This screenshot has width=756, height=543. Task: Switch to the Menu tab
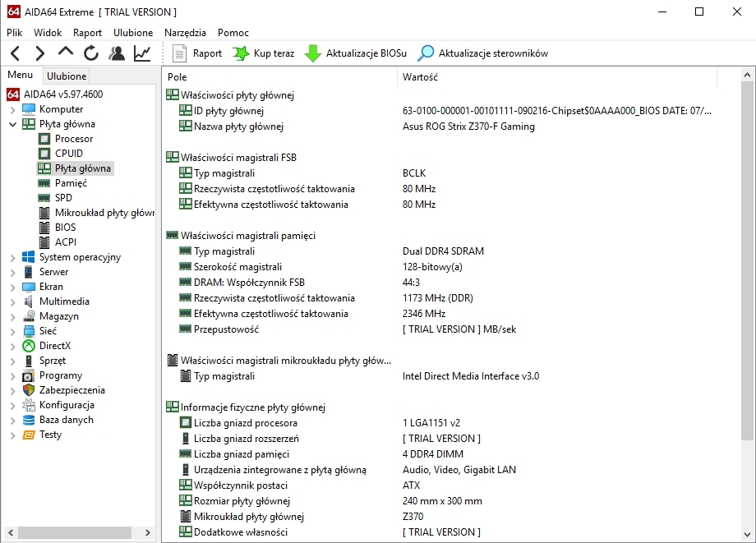pos(21,75)
